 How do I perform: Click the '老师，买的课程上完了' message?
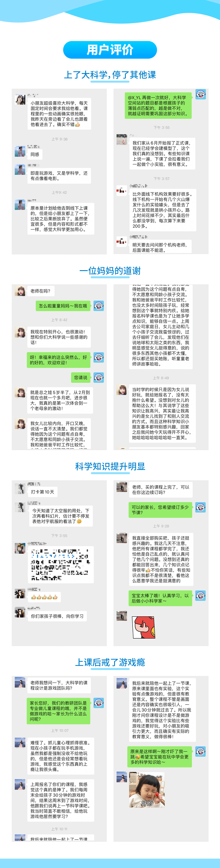click(x=161, y=490)
